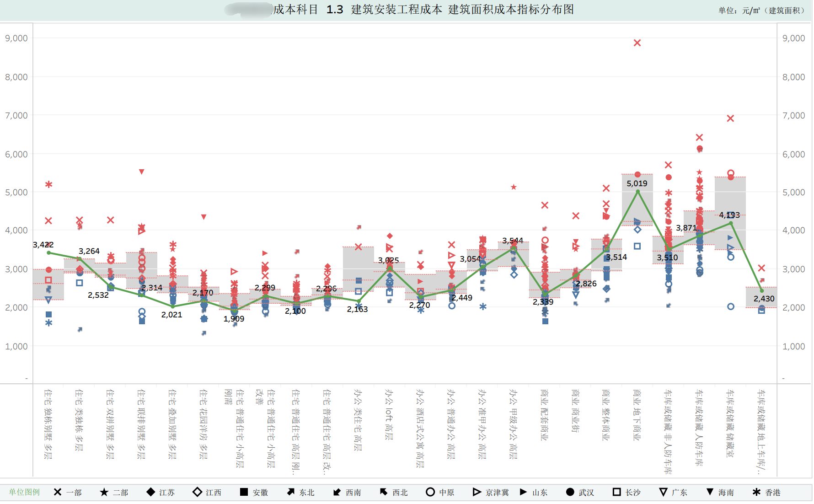This screenshot has height=504, width=814.
Task: Click the 西南 legend entry label
Action: click(353, 493)
